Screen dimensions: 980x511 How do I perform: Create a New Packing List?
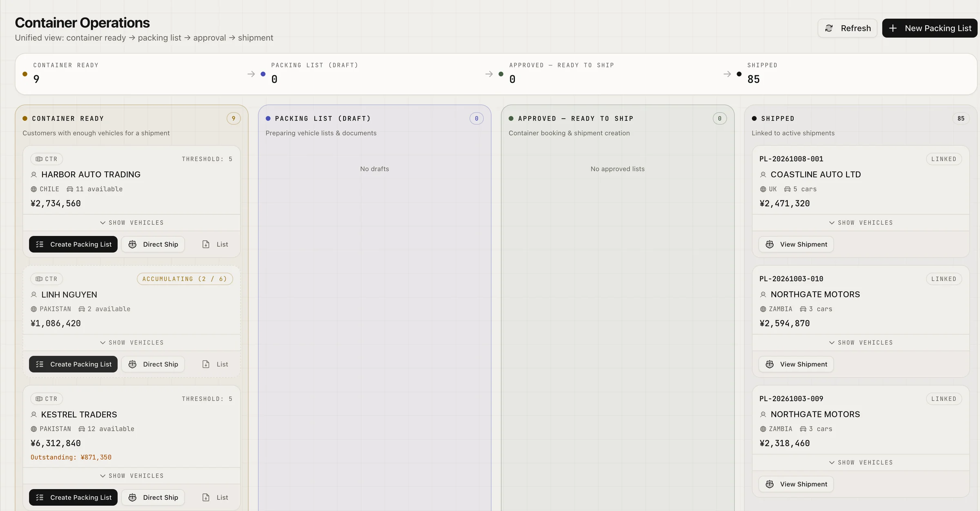point(930,28)
